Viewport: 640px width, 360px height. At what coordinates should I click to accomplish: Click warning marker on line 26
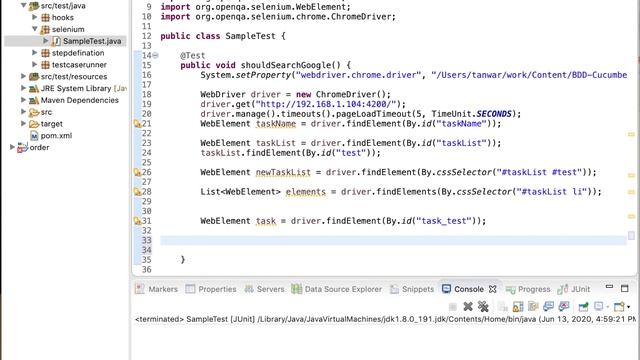tap(138, 172)
